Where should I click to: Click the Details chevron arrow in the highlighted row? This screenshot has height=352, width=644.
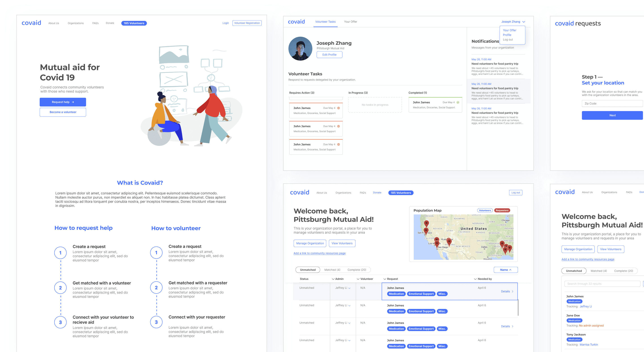[513, 291]
